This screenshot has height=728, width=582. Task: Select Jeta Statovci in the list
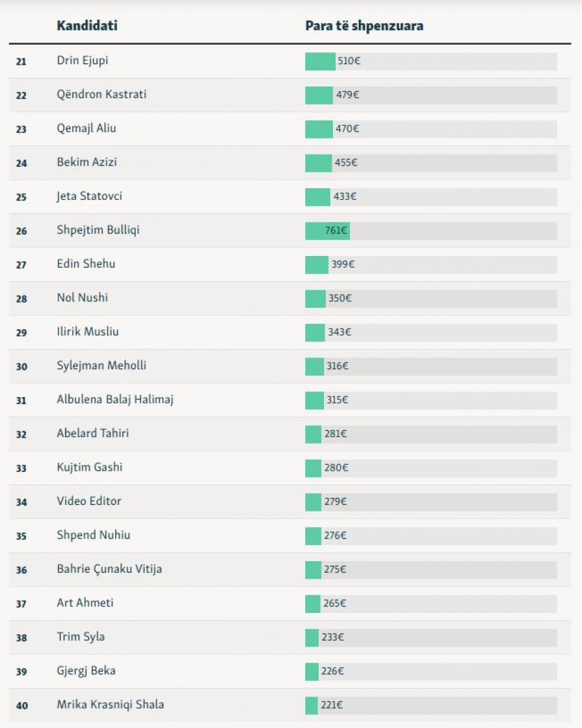(89, 196)
